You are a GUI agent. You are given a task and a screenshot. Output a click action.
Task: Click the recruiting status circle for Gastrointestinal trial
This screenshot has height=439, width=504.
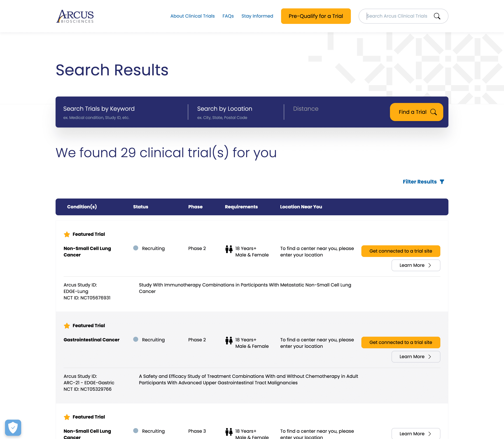pos(135,339)
